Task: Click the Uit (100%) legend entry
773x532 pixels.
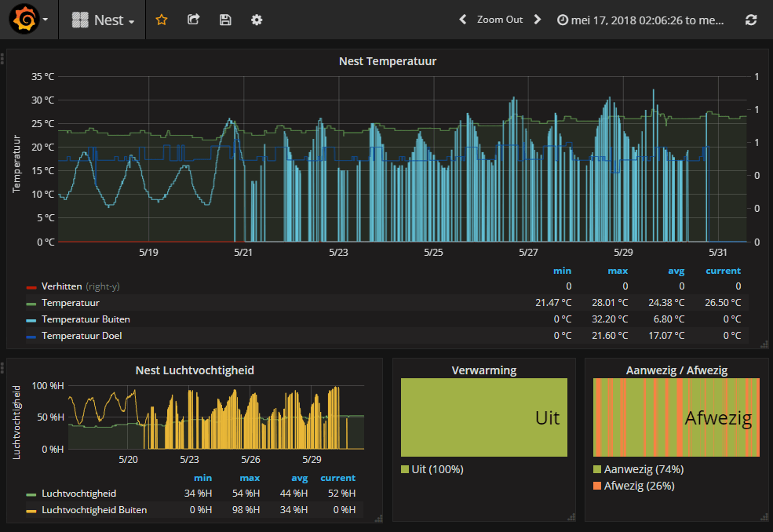Action: 432,469
